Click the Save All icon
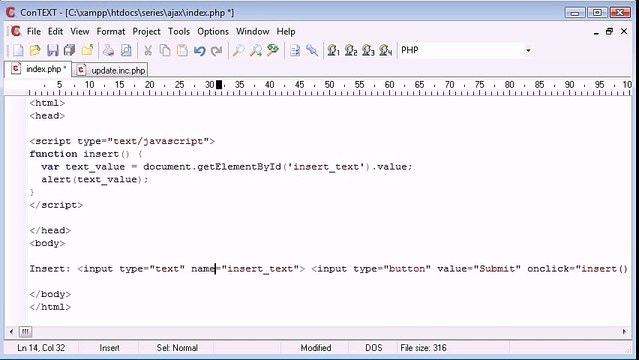This screenshot has height=360, width=639. pos(70,51)
